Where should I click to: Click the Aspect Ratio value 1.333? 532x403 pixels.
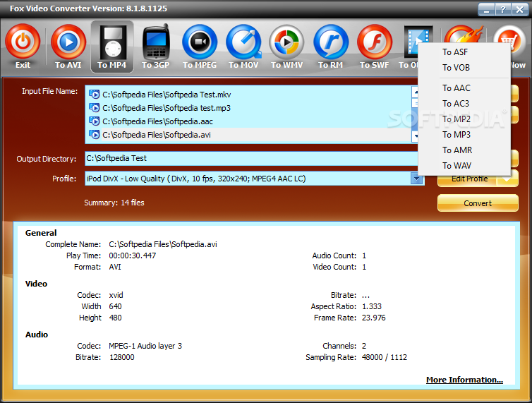pyautogui.click(x=372, y=306)
